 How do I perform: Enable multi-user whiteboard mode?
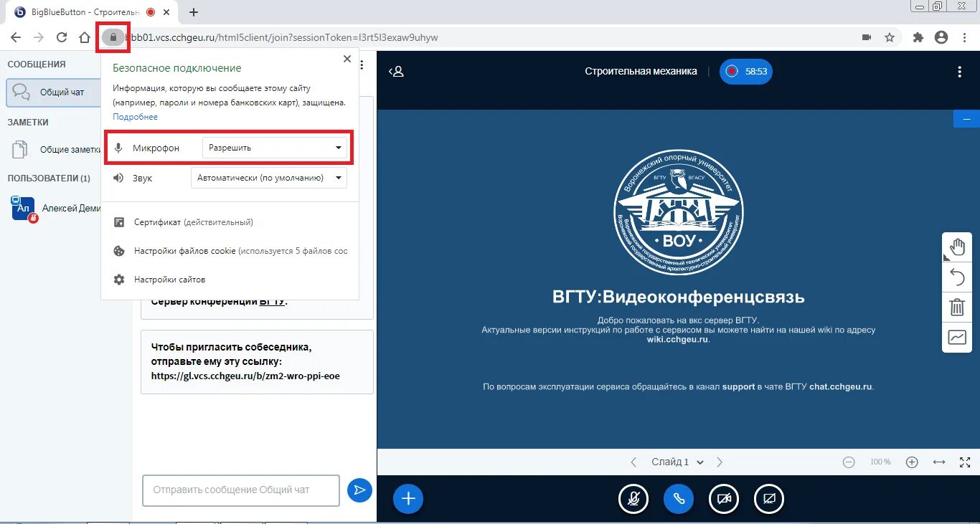957,337
